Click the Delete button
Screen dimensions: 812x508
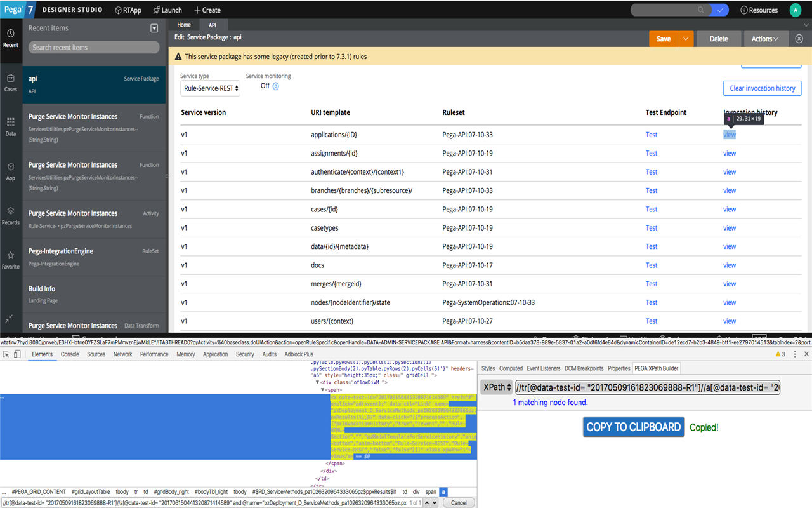point(719,39)
